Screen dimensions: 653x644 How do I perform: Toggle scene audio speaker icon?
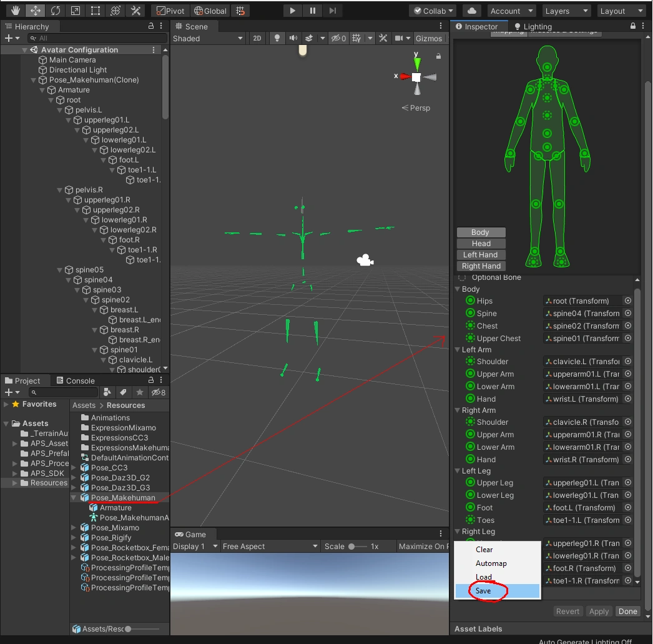(x=293, y=39)
